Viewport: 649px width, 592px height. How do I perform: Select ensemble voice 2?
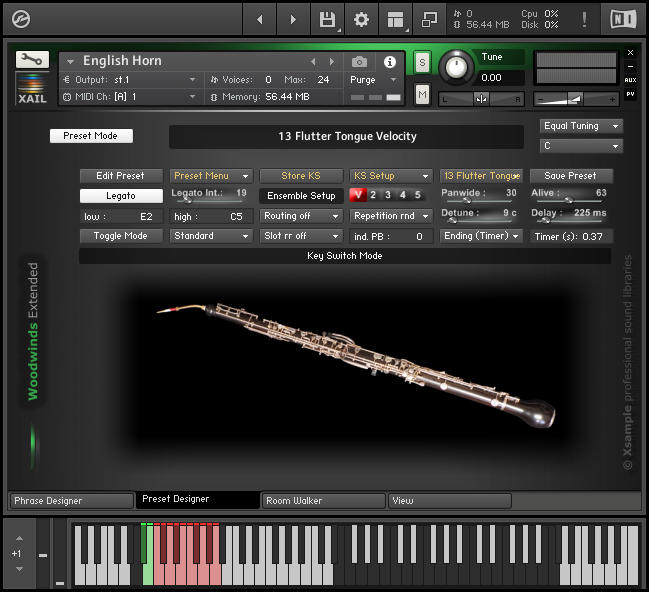point(373,195)
